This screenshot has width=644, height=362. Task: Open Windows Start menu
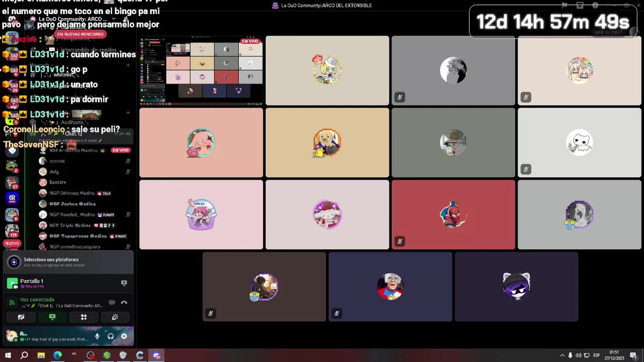(8, 355)
